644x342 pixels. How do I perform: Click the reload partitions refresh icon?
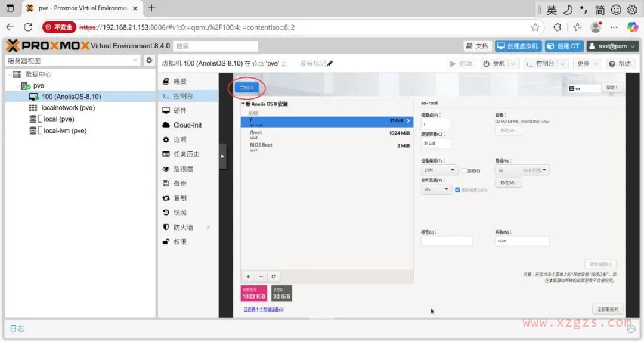(274, 276)
